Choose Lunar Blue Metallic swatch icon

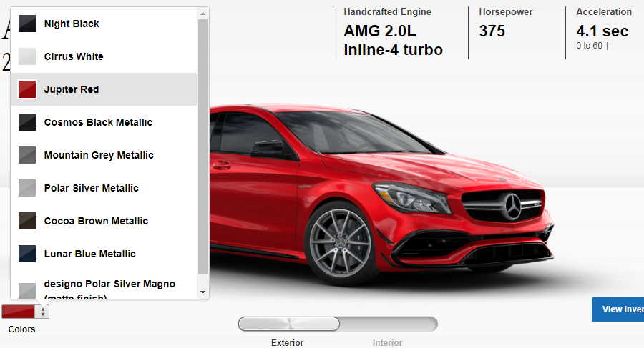click(27, 254)
